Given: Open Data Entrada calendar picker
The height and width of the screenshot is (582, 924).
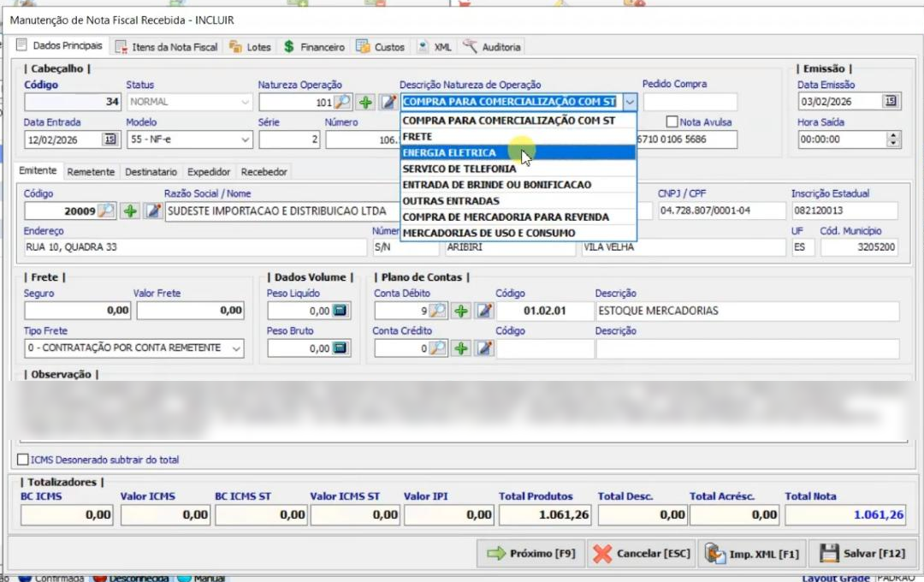Looking at the screenshot, I should (x=110, y=140).
